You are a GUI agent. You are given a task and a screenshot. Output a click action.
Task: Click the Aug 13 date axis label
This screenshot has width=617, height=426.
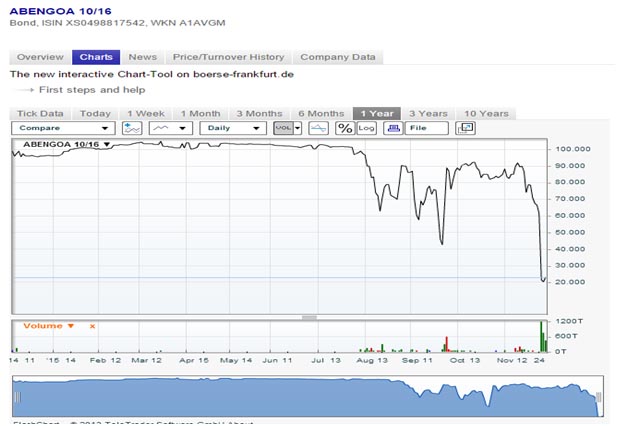coord(372,360)
